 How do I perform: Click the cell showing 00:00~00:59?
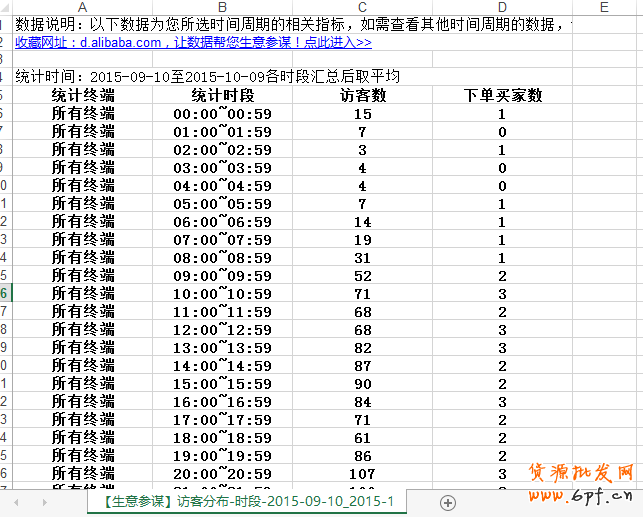222,114
